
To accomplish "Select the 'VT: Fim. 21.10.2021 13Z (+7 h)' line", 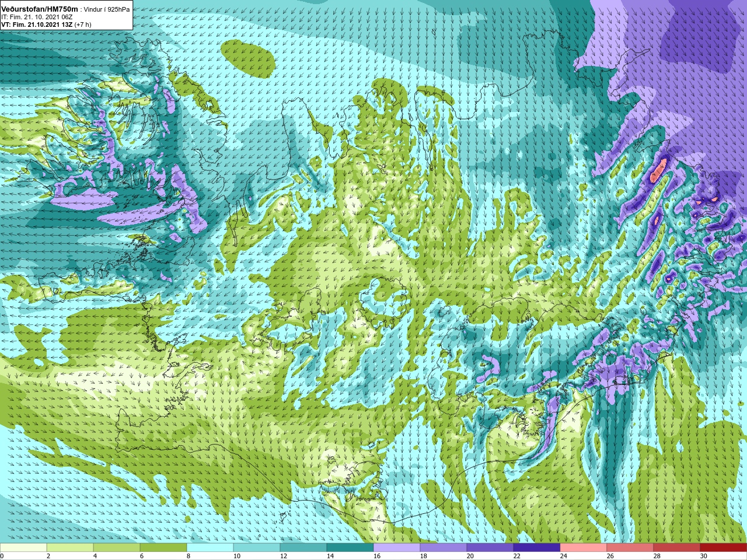I will tap(46, 24).
